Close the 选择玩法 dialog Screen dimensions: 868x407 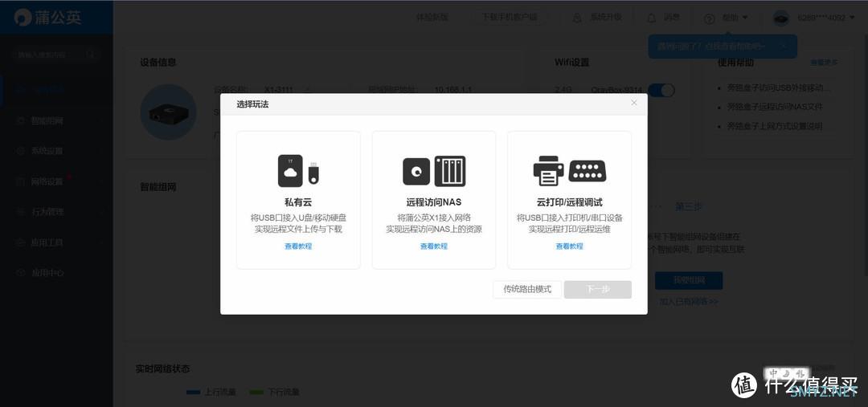point(634,103)
